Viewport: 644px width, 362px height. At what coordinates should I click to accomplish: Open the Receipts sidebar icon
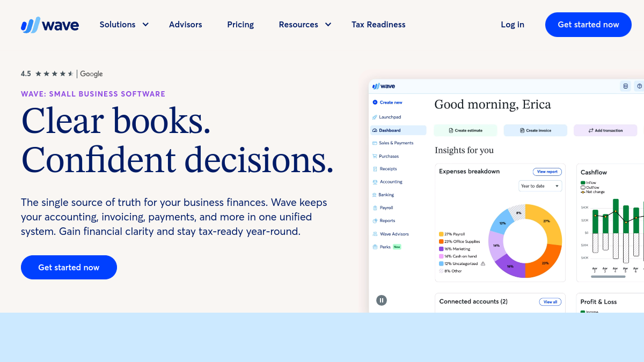[375, 169]
